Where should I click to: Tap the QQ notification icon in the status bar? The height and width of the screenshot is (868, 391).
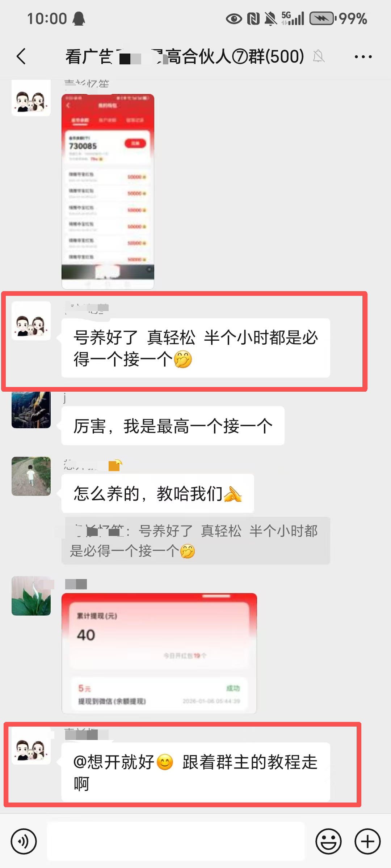coord(79,18)
